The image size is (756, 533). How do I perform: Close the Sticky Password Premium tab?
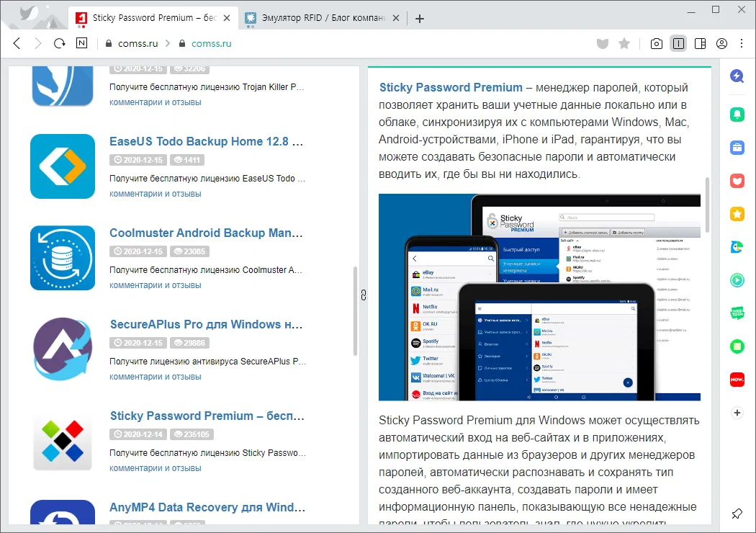[227, 18]
